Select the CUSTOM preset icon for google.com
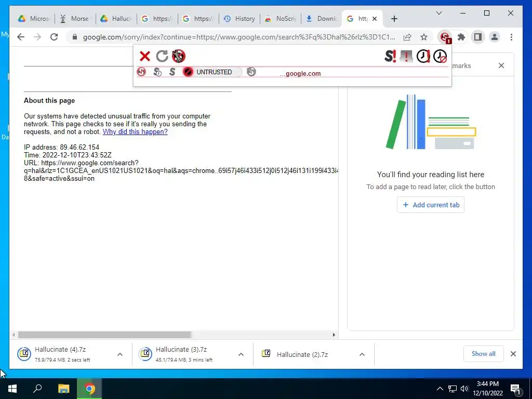 tap(251, 72)
